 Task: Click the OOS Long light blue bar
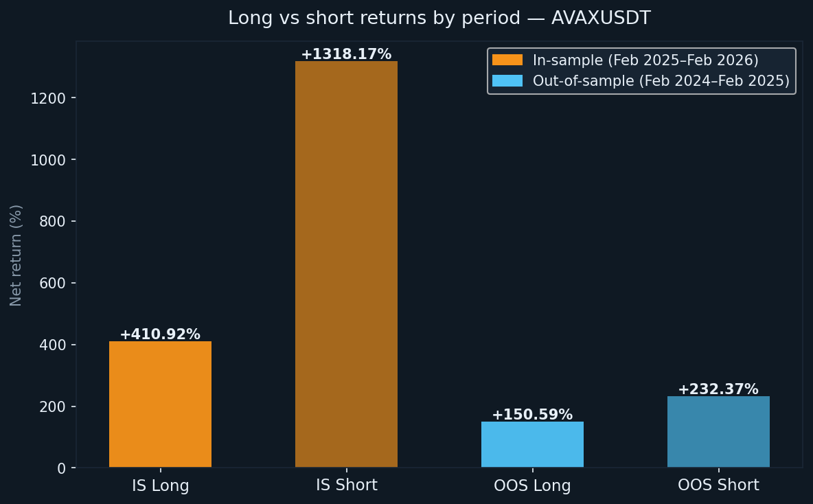tap(532, 444)
